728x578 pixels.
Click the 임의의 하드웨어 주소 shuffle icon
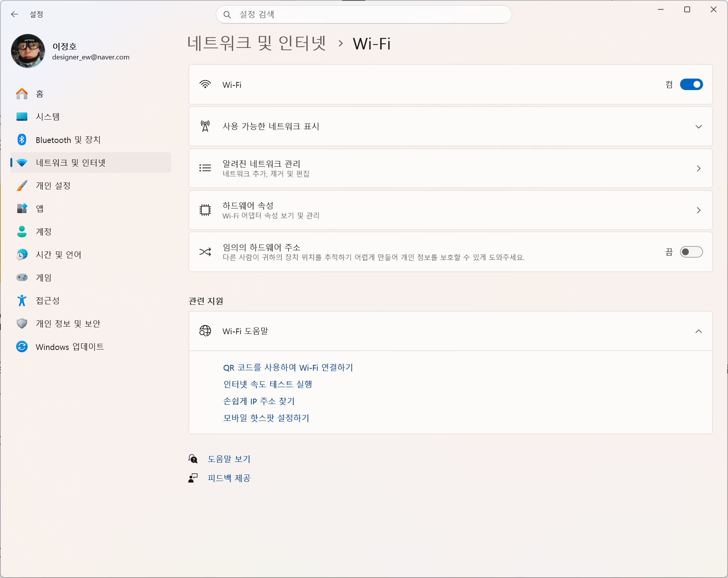click(205, 252)
